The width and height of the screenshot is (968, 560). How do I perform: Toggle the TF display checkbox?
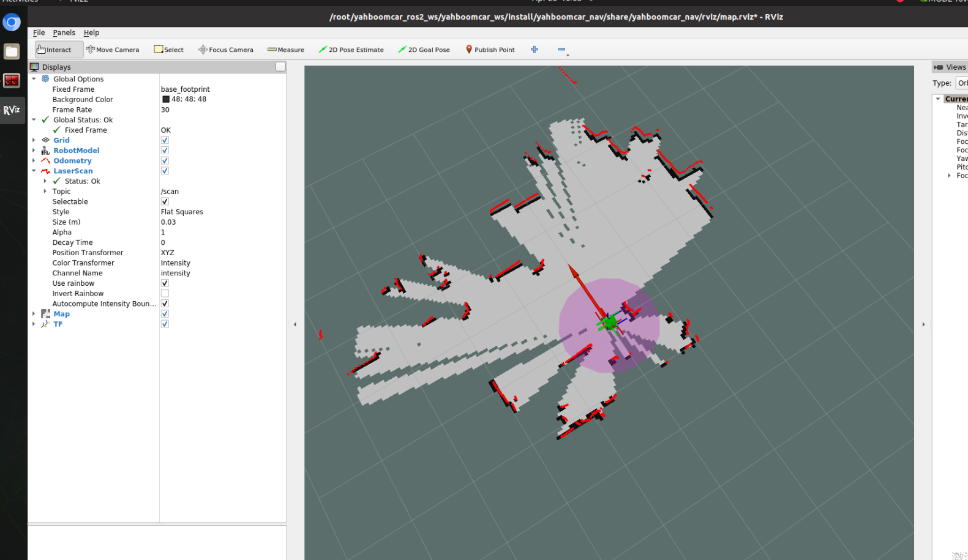point(165,324)
